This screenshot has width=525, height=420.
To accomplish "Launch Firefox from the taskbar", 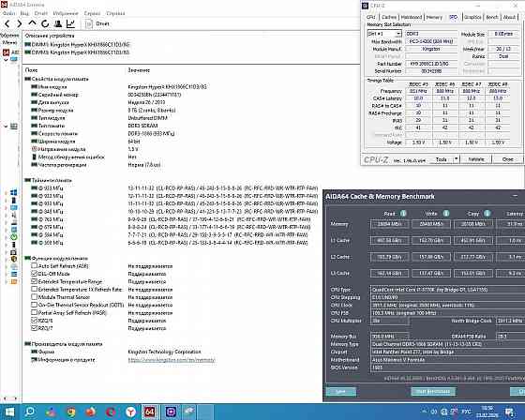I will coord(90,412).
